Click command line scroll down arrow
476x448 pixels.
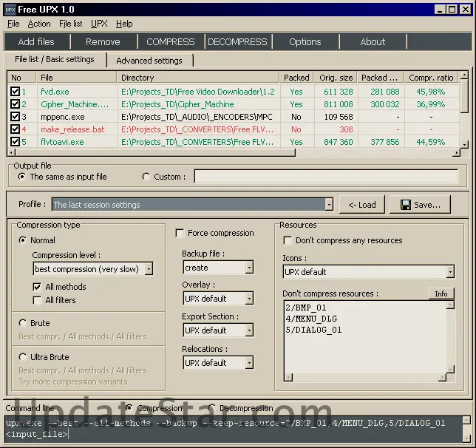click(x=466, y=438)
